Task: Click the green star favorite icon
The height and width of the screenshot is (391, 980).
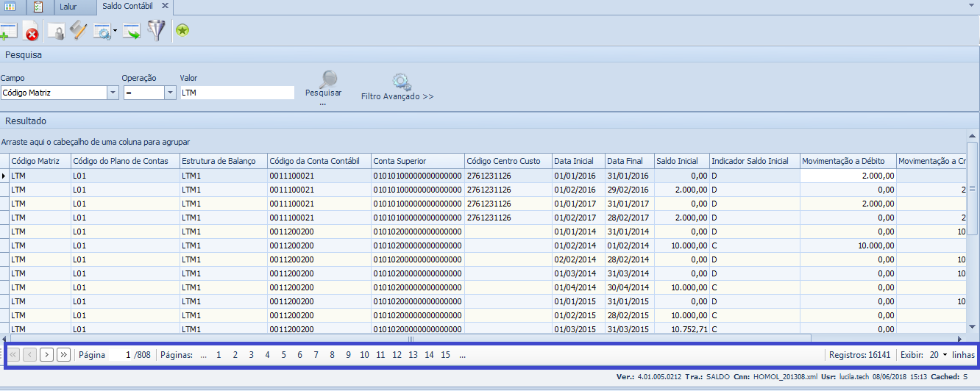Action: (x=182, y=30)
